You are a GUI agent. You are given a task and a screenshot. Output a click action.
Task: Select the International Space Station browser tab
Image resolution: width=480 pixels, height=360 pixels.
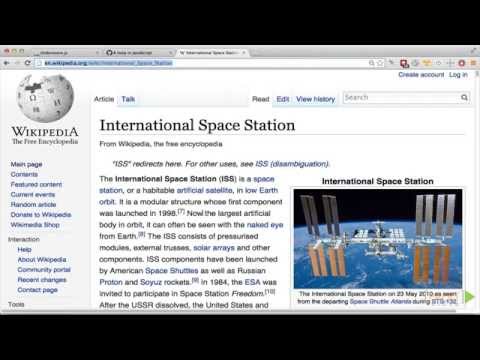coord(212,53)
